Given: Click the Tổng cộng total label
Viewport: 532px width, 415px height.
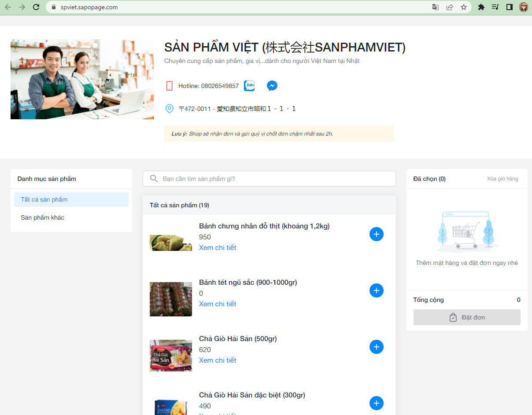Looking at the screenshot, I should tap(429, 300).
